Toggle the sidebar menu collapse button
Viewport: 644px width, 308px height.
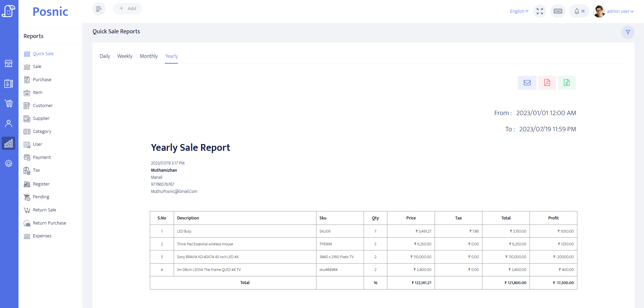(99, 9)
